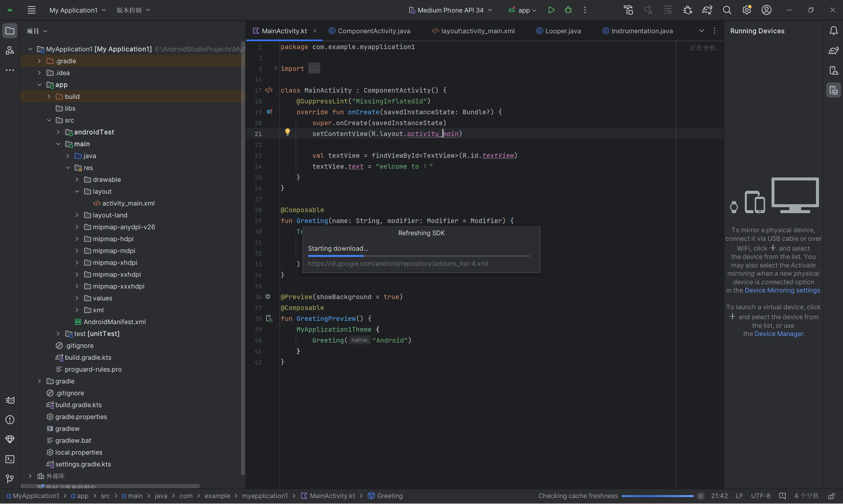
Task: Toggle the Project tool window folder button
Action: pyautogui.click(x=10, y=31)
